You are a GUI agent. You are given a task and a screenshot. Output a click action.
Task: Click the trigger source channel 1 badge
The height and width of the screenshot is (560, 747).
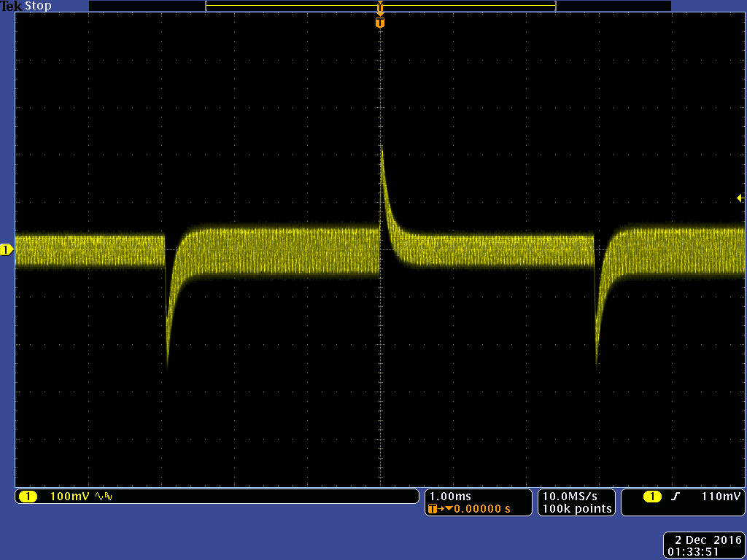652,497
